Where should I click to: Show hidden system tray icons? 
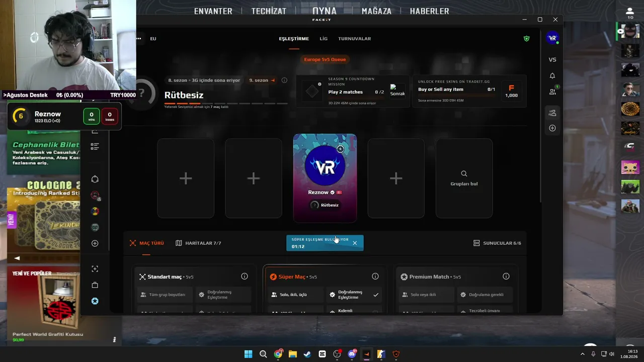pyautogui.click(x=583, y=354)
